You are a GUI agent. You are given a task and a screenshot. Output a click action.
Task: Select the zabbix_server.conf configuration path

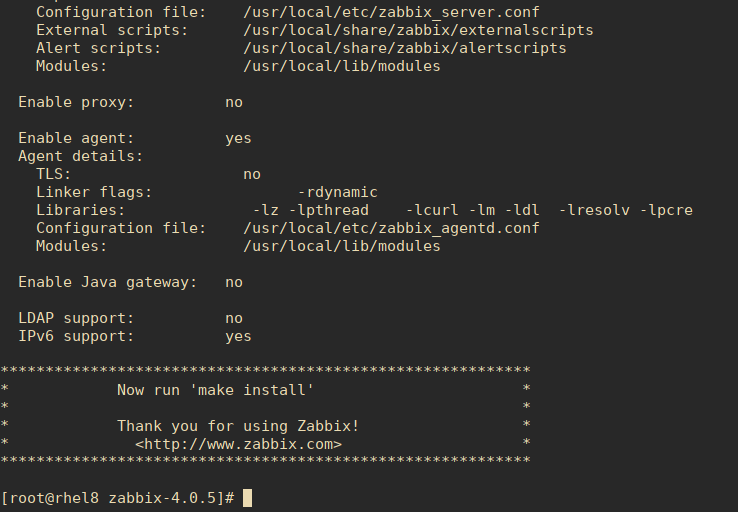pyautogui.click(x=391, y=12)
